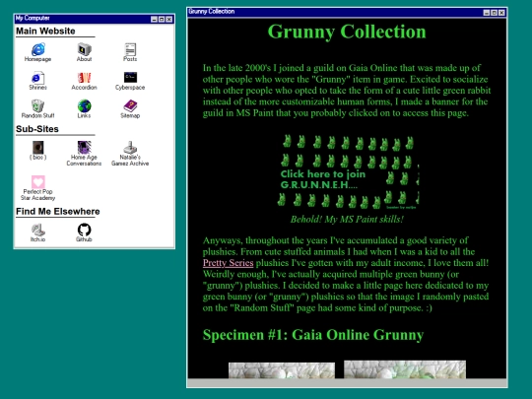
Task: Close the My Computer window
Action: tap(169, 20)
